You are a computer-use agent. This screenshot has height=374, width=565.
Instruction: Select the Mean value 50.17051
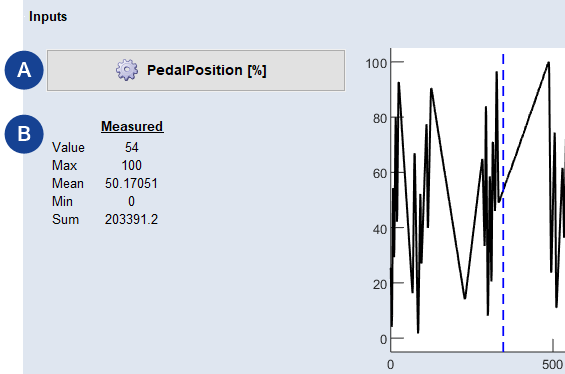(131, 183)
